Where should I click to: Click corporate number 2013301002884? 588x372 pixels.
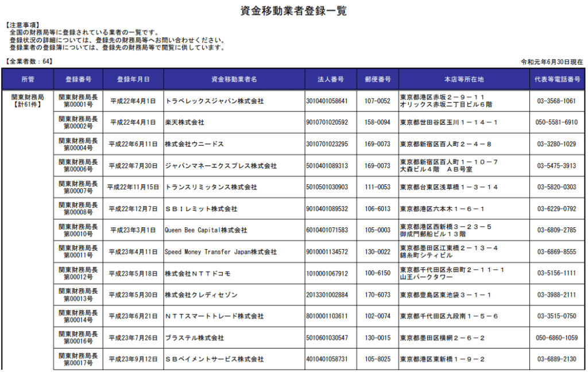click(x=327, y=295)
